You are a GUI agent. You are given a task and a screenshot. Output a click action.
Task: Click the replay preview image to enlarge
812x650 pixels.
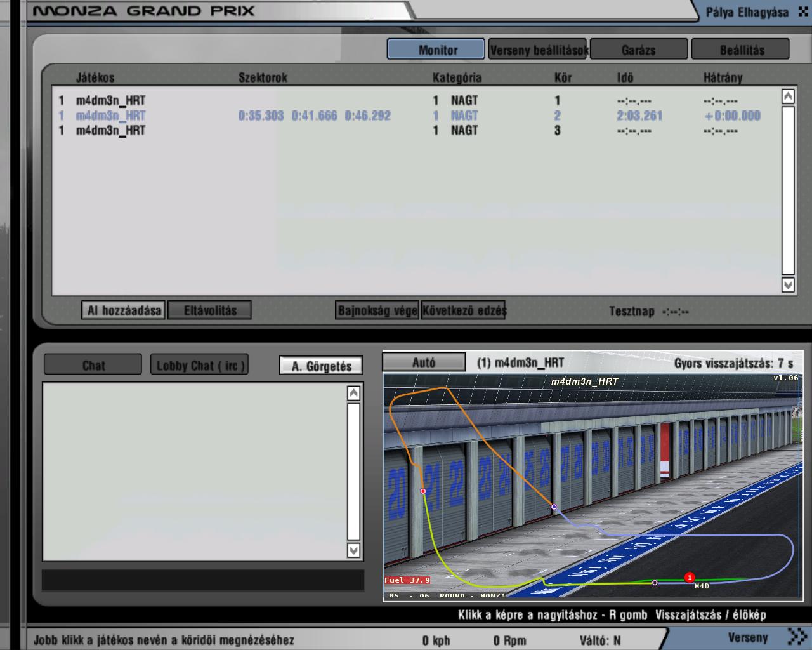[593, 485]
